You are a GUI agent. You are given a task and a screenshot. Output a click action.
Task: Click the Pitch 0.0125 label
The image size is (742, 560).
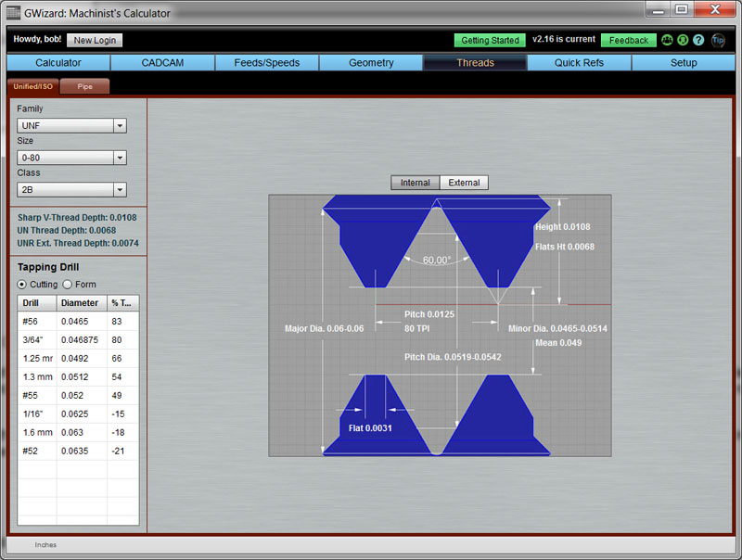[429, 314]
